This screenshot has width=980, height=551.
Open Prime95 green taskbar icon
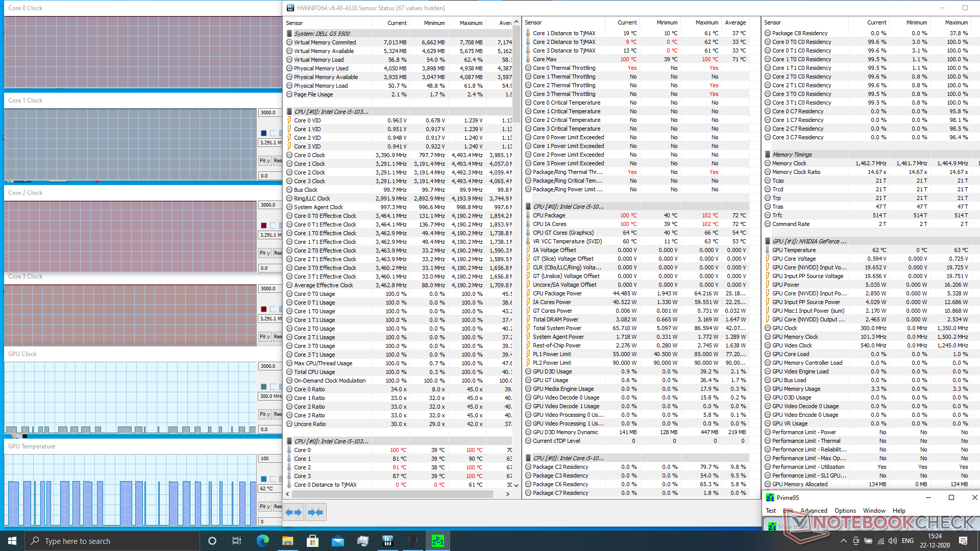pos(437,541)
